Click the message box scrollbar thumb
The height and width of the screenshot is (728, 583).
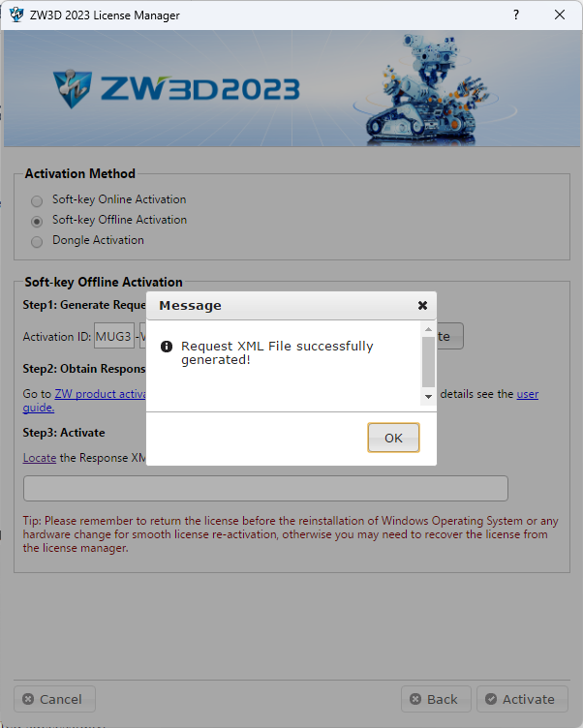[x=428, y=362]
